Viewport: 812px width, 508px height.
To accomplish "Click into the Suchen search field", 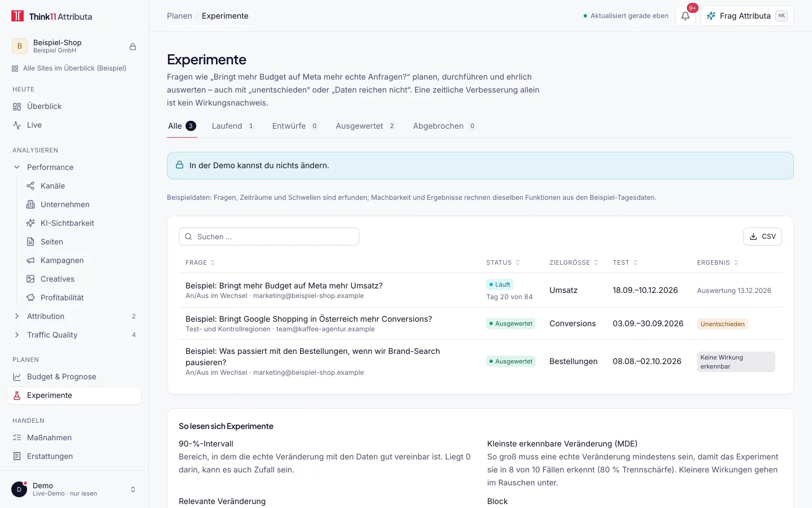I will [x=269, y=237].
